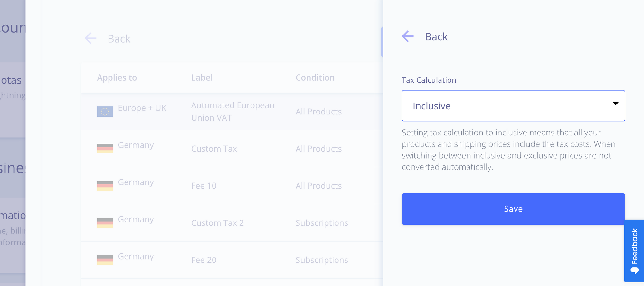Screen dimensions: 644x286
Task: Save the tax calculation setting
Action: [x=513, y=209]
